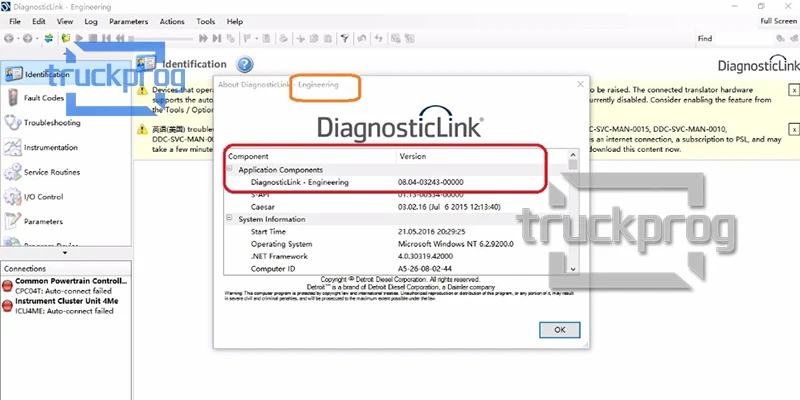Select Instrument Cluster Unit 4Me connection

tap(65, 306)
